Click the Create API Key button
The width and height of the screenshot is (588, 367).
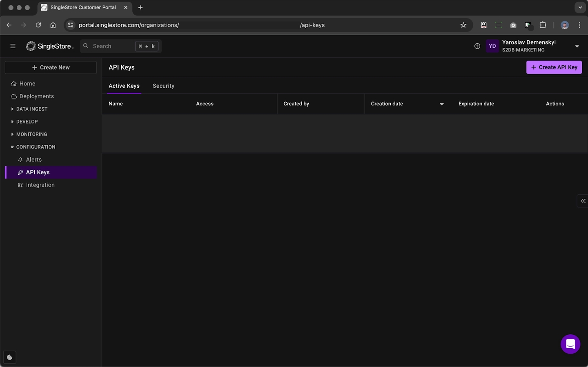[554, 67]
